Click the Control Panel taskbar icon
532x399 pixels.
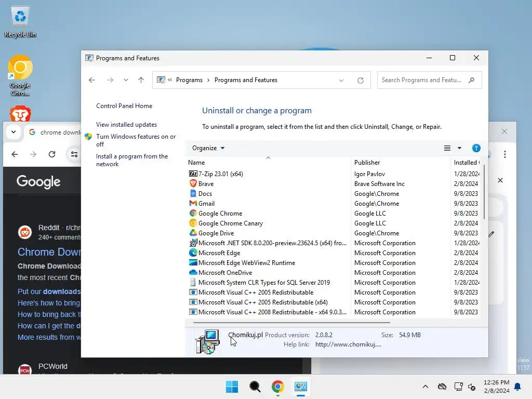pos(301,387)
